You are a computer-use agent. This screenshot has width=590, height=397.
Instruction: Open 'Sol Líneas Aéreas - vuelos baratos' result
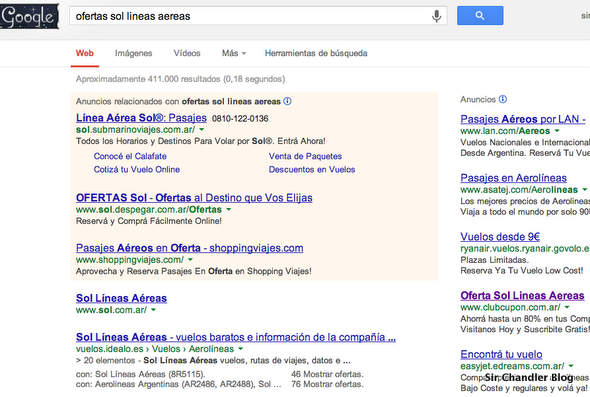pyautogui.click(x=236, y=337)
